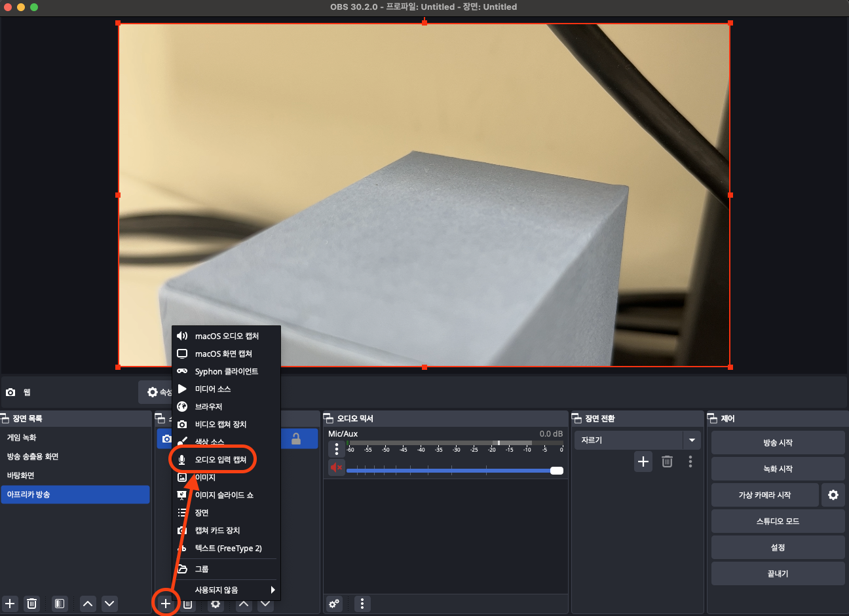This screenshot has width=849, height=616.
Task: Open Mic/Aux channel options dots
Action: point(337,449)
